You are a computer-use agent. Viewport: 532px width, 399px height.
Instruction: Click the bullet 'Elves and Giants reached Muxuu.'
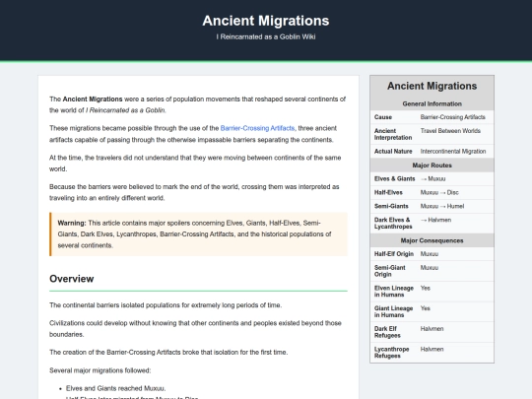(x=115, y=388)
